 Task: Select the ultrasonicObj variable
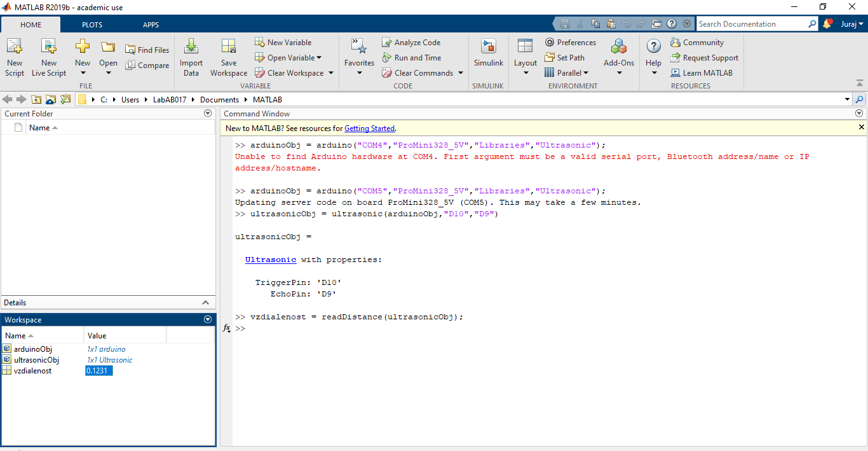[x=36, y=360]
